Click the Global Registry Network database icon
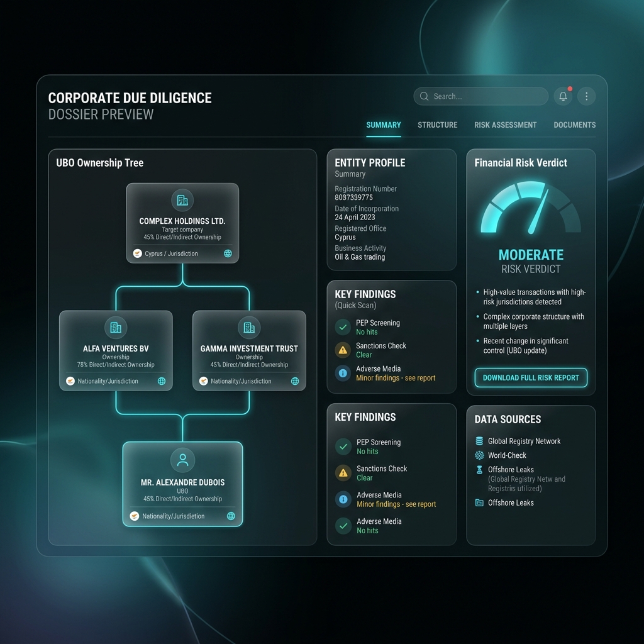Viewport: 644px width, 644px height. (479, 441)
